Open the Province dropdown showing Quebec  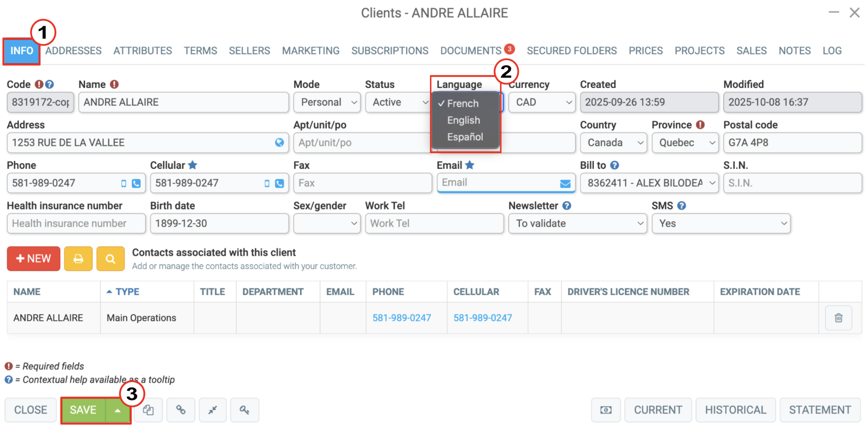pyautogui.click(x=685, y=142)
